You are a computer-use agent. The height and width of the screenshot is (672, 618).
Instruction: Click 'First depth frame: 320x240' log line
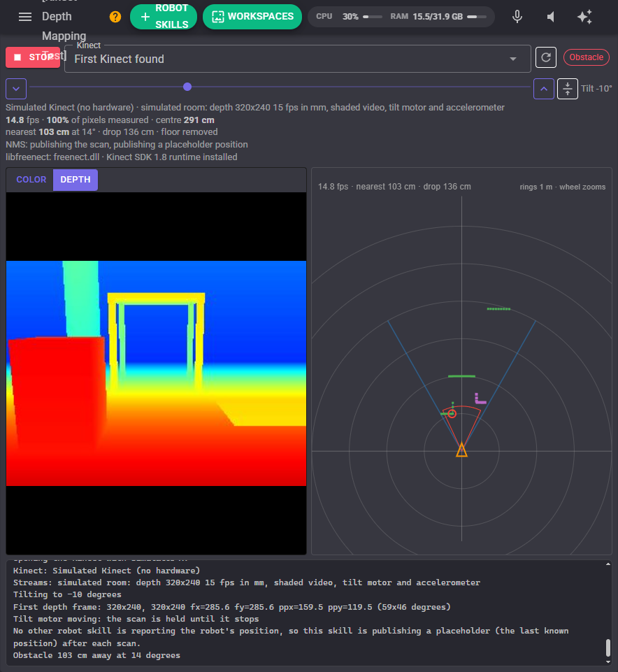[232, 607]
